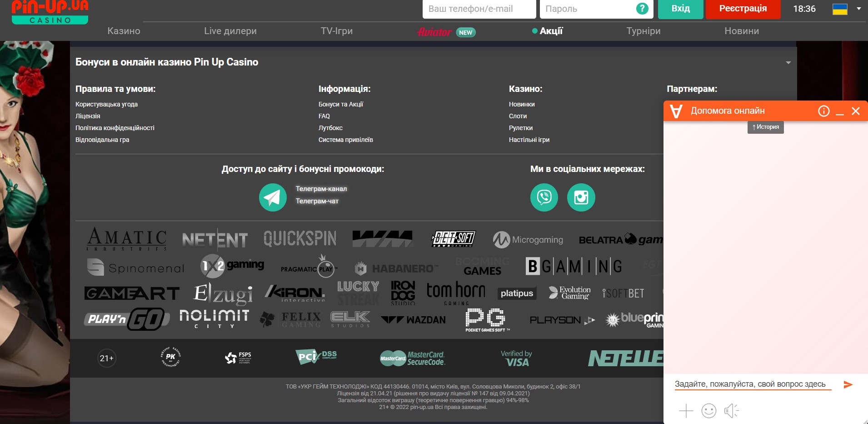Open the Телеграм-канал link
The width and height of the screenshot is (868, 424).
321,189
